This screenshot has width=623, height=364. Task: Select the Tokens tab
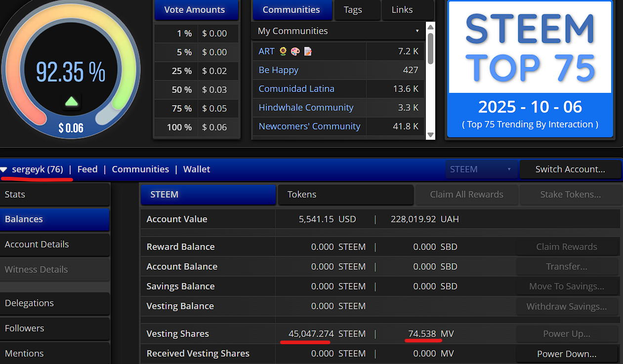tap(345, 195)
